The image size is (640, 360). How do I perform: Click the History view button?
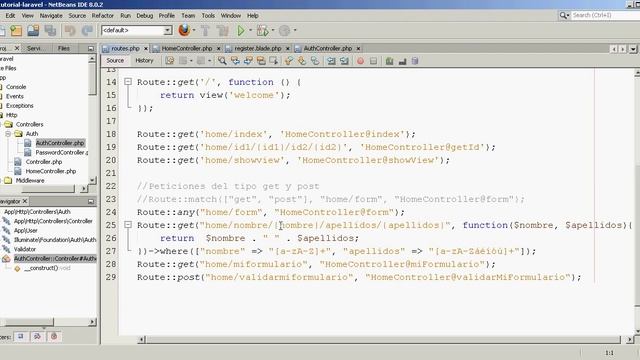point(144,60)
